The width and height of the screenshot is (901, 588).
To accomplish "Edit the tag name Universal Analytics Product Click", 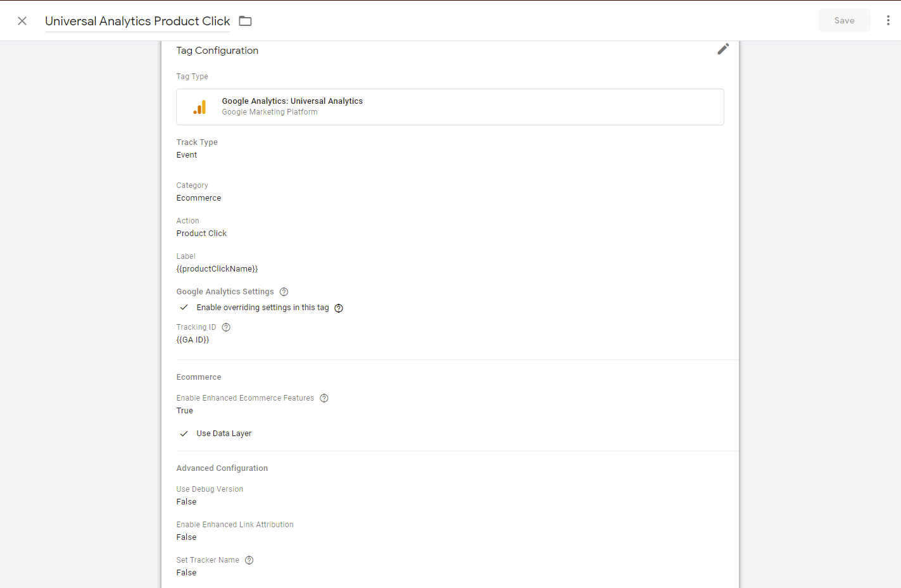I will point(137,21).
